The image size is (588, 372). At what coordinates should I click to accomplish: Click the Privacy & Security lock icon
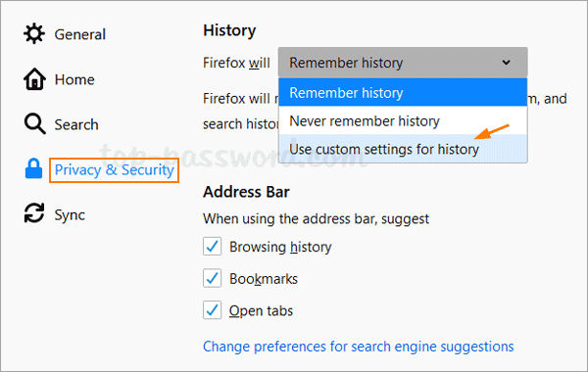pyautogui.click(x=33, y=168)
